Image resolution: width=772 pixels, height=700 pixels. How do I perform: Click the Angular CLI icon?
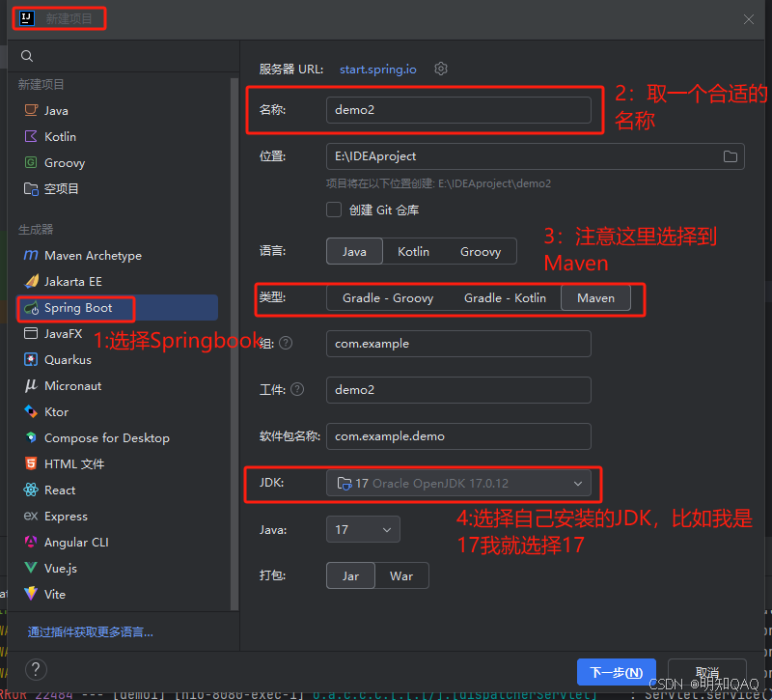pyautogui.click(x=31, y=542)
